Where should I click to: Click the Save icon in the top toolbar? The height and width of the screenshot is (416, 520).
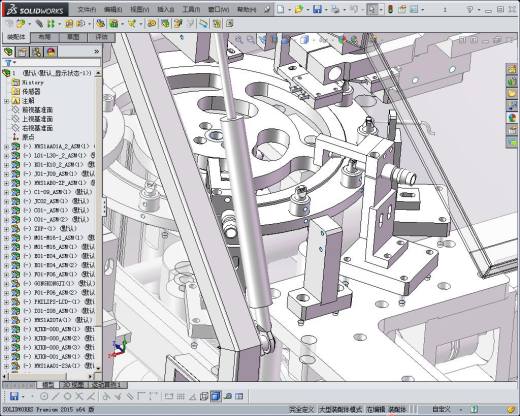coord(317,9)
